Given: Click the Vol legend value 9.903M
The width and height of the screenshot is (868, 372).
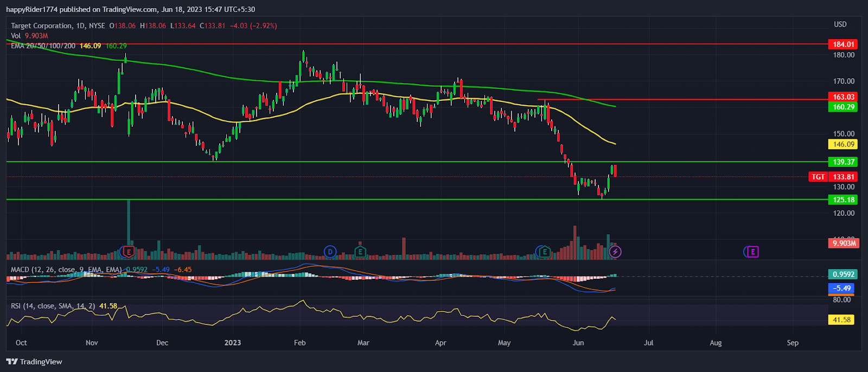Looking at the screenshot, I should coord(36,36).
